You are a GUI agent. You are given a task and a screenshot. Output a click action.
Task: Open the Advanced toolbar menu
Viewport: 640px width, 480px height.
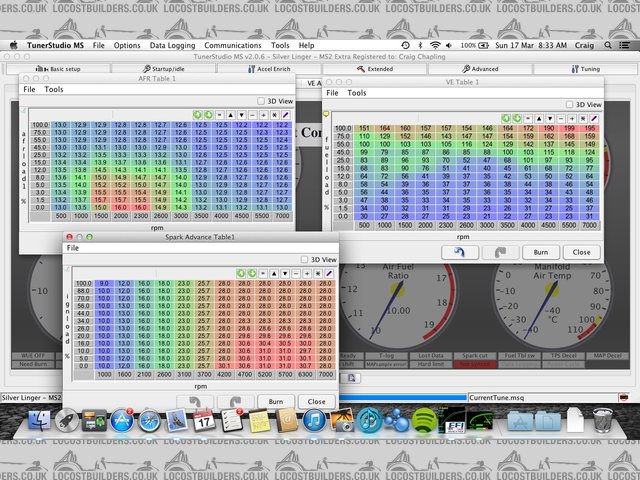tap(480, 69)
